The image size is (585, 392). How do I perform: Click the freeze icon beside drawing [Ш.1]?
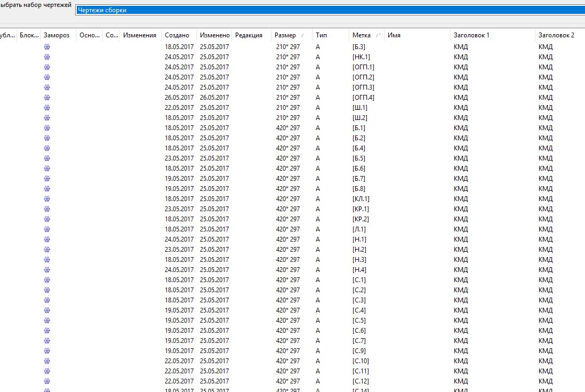pyautogui.click(x=47, y=108)
